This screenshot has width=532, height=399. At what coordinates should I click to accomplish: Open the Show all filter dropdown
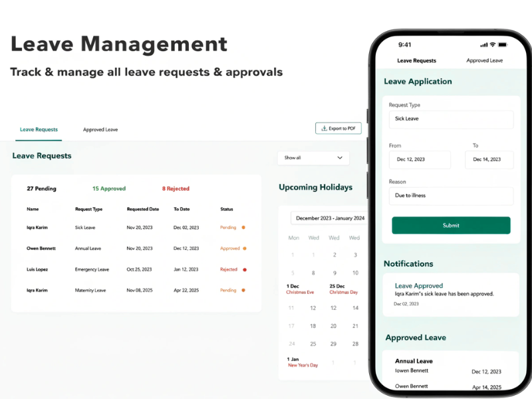coord(313,158)
